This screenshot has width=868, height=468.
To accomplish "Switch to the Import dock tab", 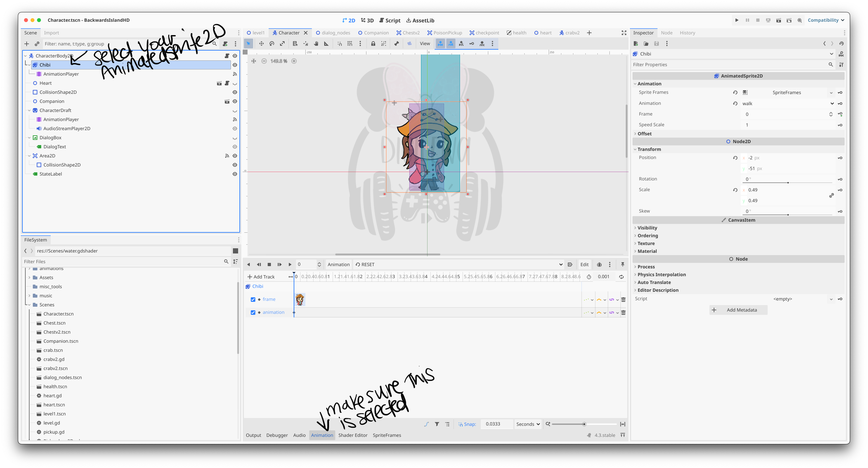I will click(x=51, y=33).
